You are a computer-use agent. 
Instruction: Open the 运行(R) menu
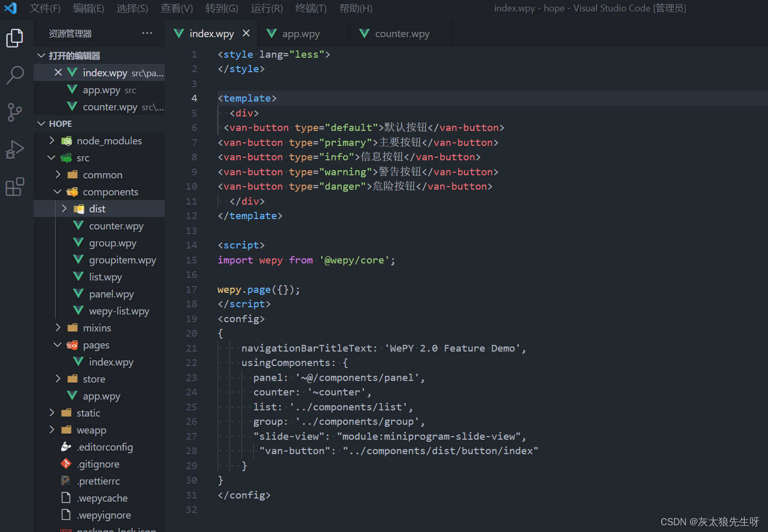267,8
